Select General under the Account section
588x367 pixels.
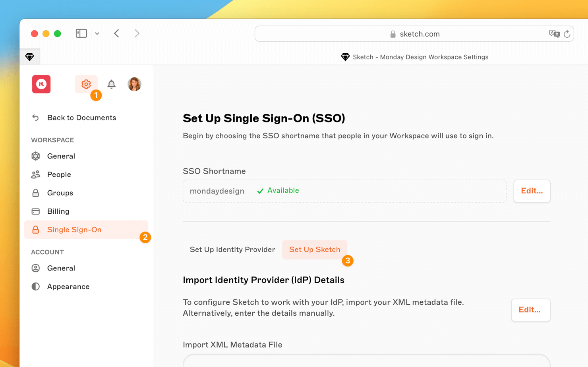(x=61, y=268)
